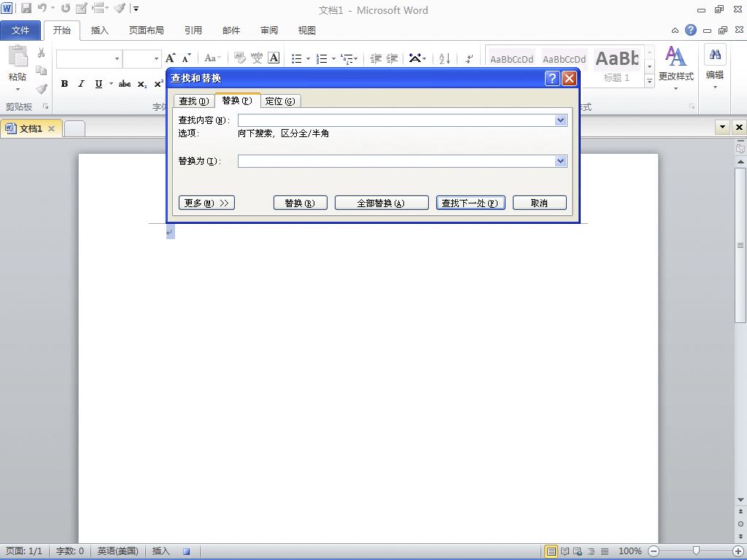This screenshot has width=747, height=560.
Task: Click the Format Painter brush in ribbon
Action: click(x=42, y=88)
